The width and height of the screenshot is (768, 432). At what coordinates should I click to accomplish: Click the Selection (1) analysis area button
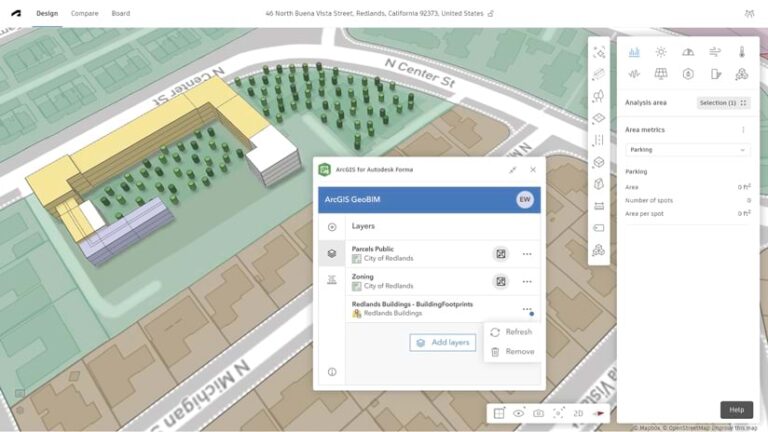[x=723, y=103]
